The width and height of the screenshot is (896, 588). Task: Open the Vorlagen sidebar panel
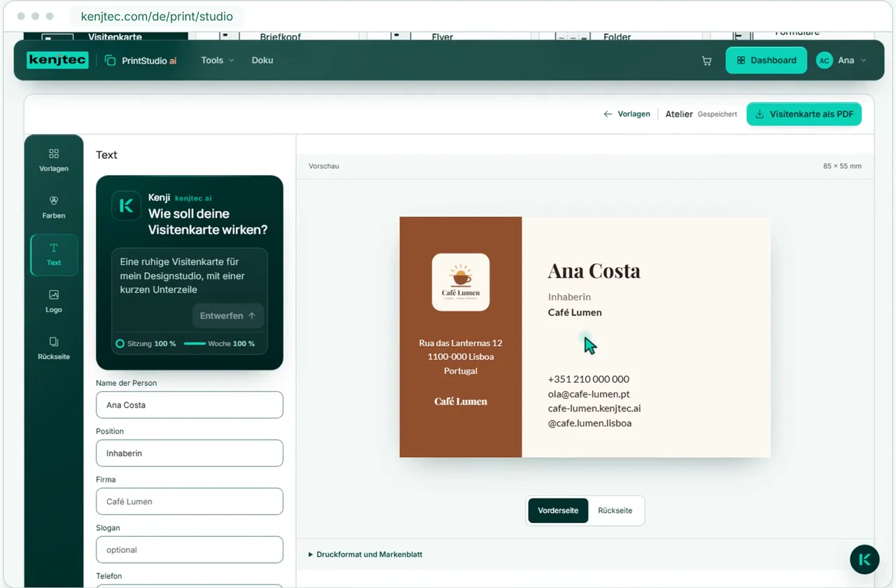point(54,160)
